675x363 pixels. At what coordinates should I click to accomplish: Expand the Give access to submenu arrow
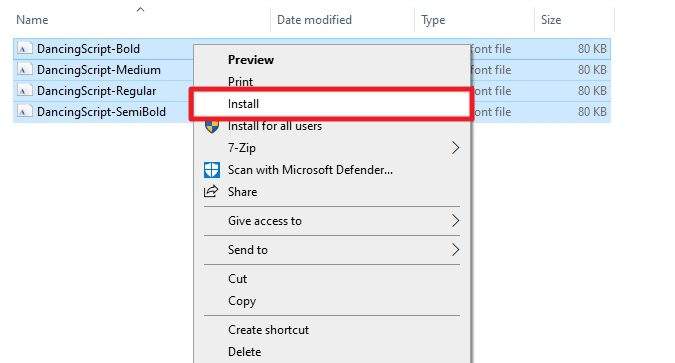point(455,220)
